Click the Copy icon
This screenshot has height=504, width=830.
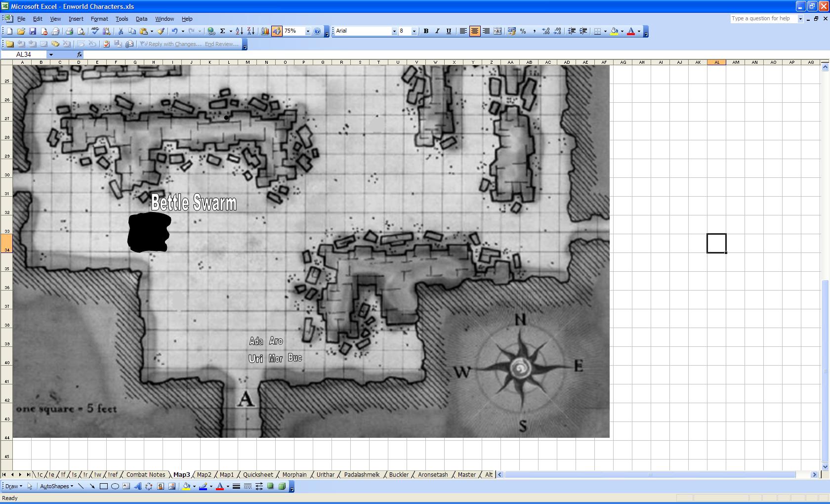(x=132, y=31)
